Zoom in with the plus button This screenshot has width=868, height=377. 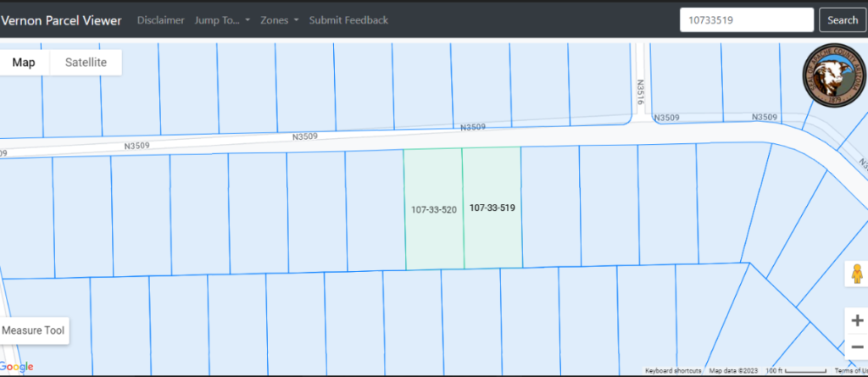click(856, 321)
